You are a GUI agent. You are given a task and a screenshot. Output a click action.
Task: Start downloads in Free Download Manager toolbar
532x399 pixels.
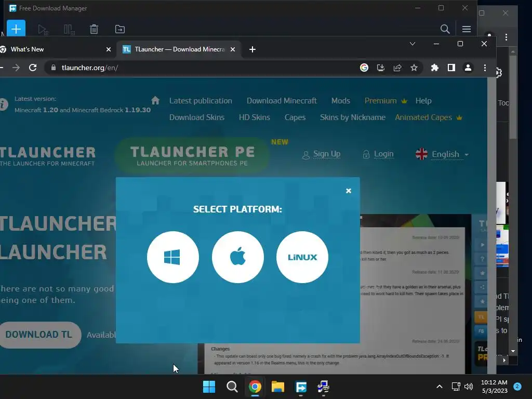pos(43,30)
